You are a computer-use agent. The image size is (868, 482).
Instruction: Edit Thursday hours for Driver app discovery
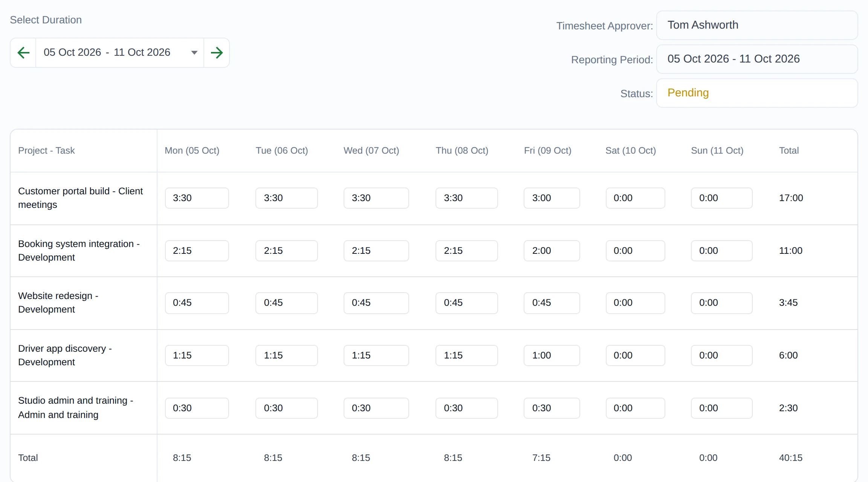pyautogui.click(x=467, y=355)
